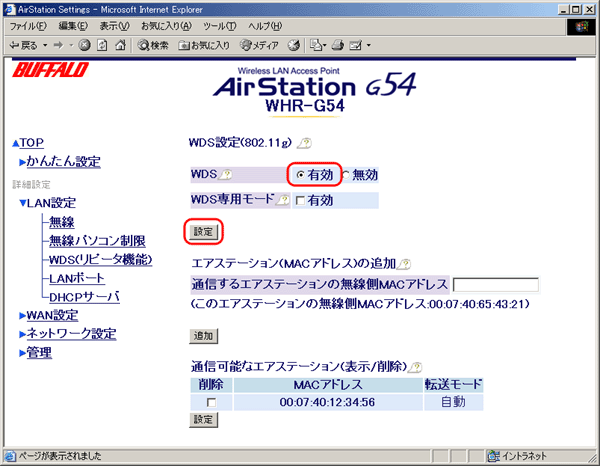Open the お気に入り(A) menu
600x466 pixels.
point(166,26)
